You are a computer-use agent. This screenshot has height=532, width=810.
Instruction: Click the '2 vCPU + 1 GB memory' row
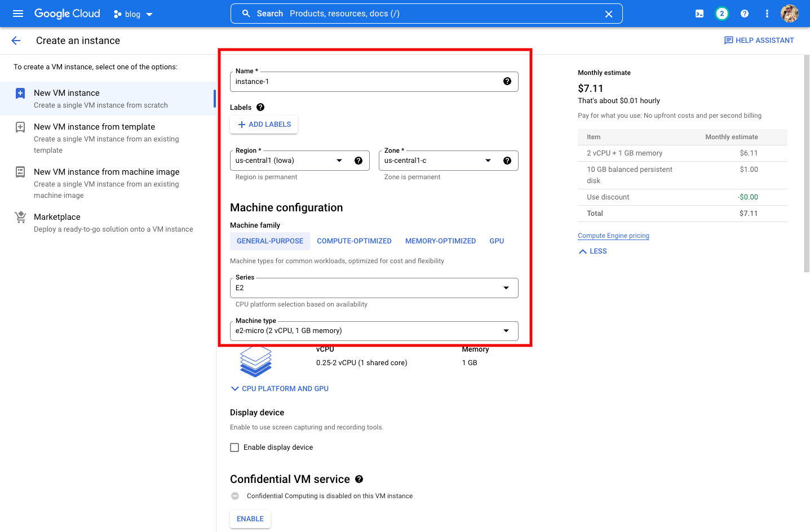[683, 153]
